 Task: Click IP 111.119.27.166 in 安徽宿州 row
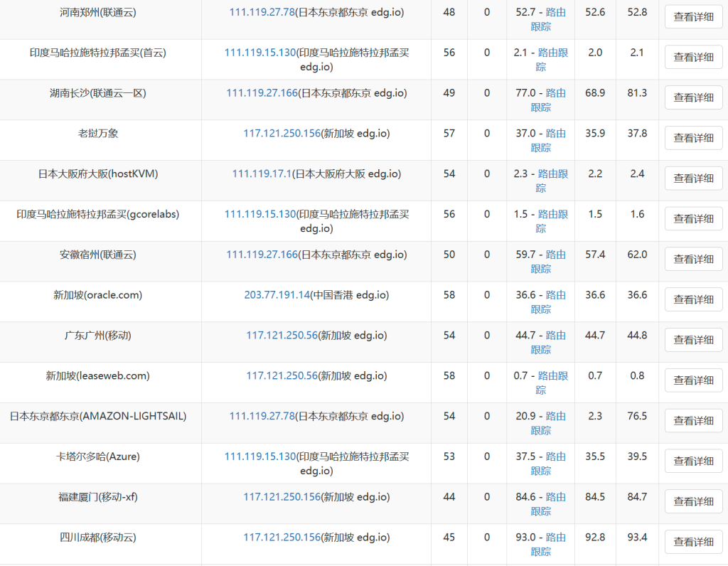262,255
